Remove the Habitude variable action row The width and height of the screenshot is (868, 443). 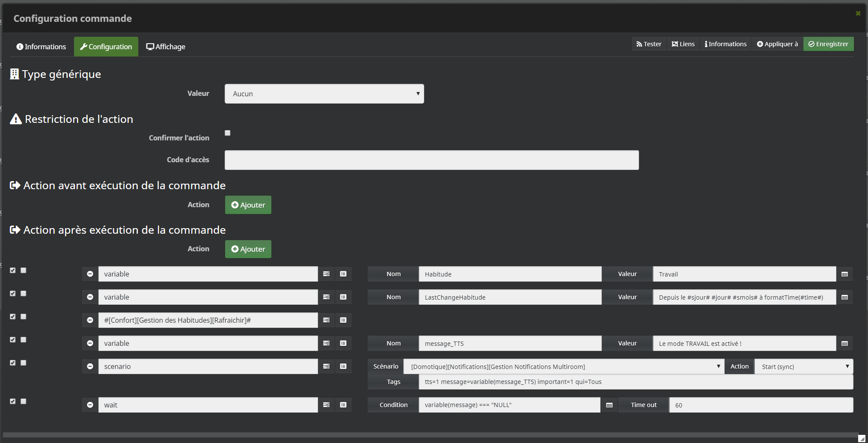[x=90, y=274]
